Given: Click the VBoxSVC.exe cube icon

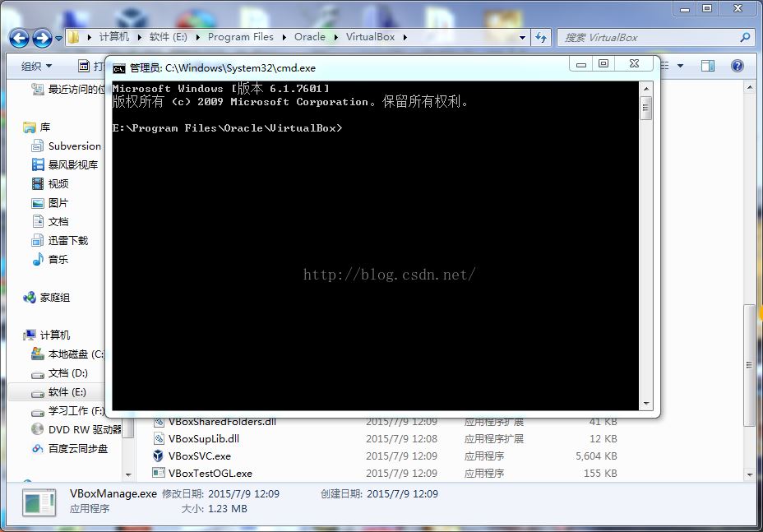Looking at the screenshot, I should tap(158, 456).
